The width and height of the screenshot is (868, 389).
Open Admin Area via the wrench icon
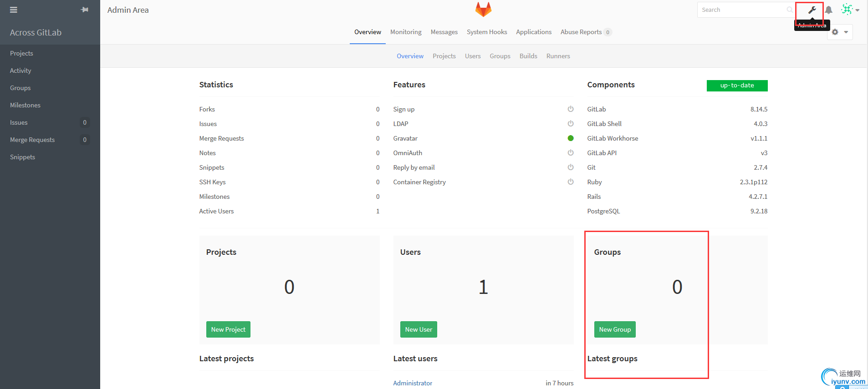pos(812,10)
